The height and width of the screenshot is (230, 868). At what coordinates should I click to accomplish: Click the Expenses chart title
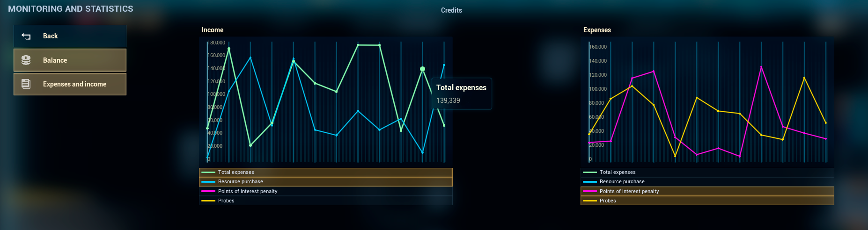597,30
